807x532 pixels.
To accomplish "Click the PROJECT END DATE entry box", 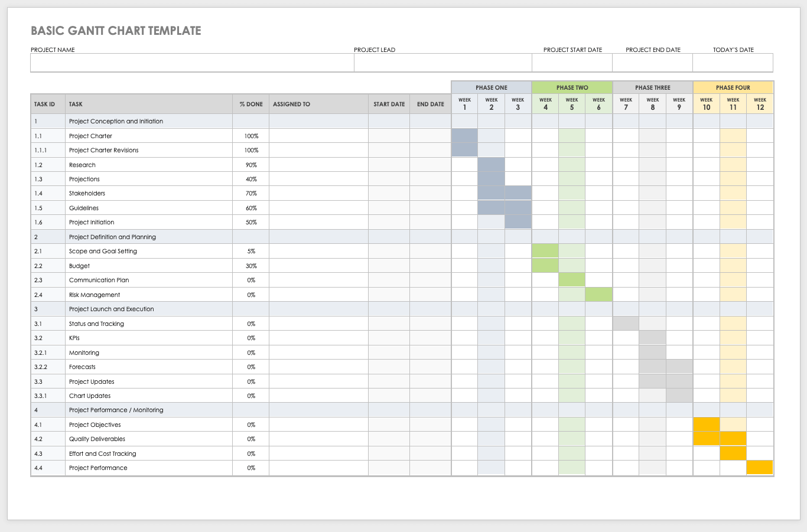I will click(652, 63).
